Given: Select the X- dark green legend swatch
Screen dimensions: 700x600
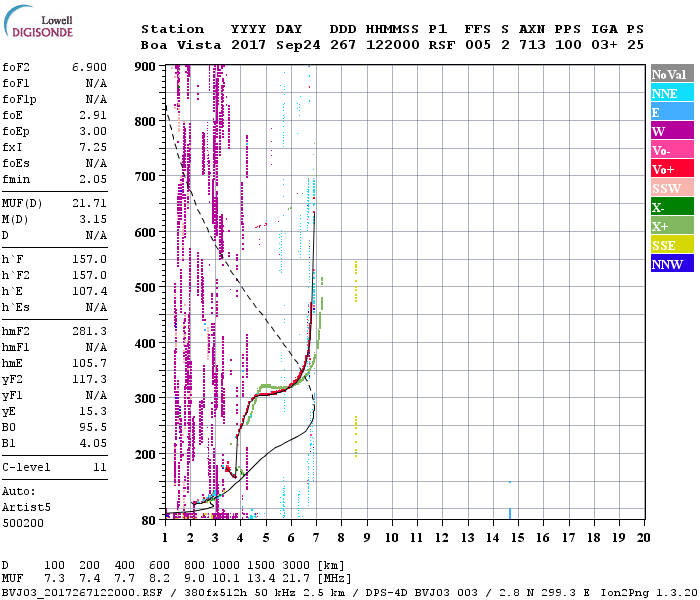Looking at the screenshot, I should tap(672, 207).
